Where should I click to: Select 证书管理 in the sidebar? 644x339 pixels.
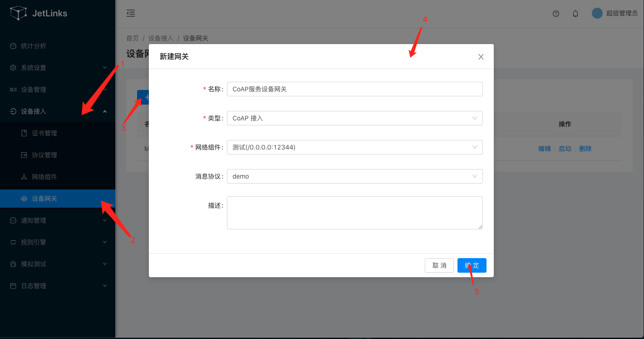tap(44, 133)
